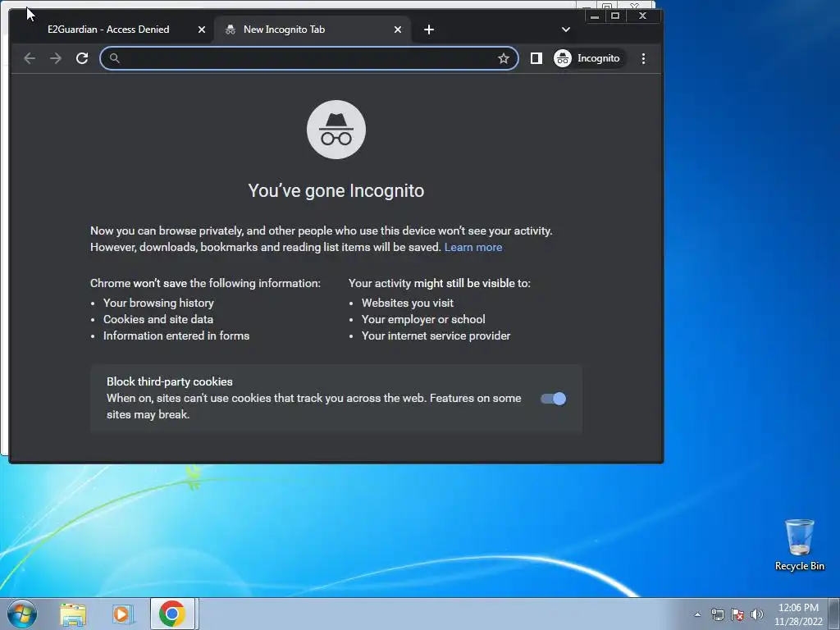Open the Learn more link
The height and width of the screenshot is (630, 840).
pyautogui.click(x=473, y=247)
